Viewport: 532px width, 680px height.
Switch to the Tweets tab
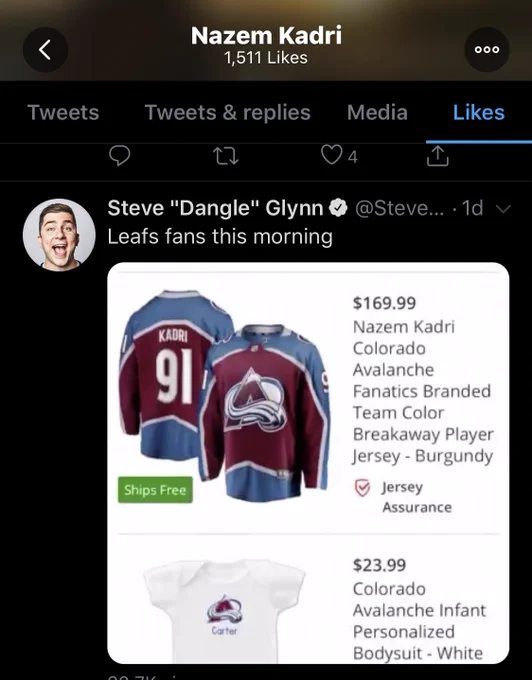(63, 112)
